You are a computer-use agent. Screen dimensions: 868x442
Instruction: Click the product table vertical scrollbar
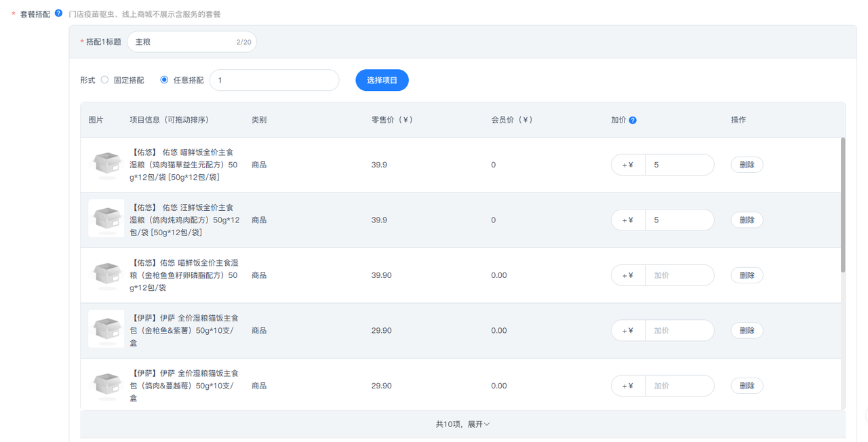tap(843, 205)
